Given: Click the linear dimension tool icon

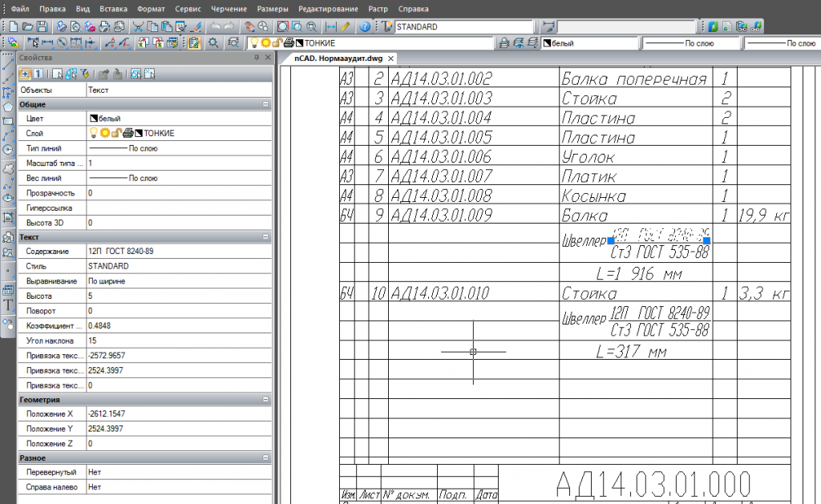Looking at the screenshot, I should (47, 43).
